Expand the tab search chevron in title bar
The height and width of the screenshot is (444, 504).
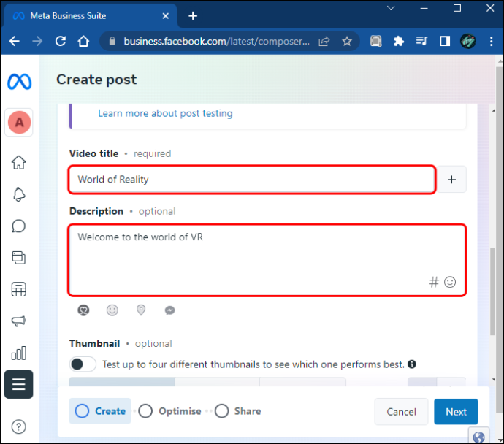391,8
